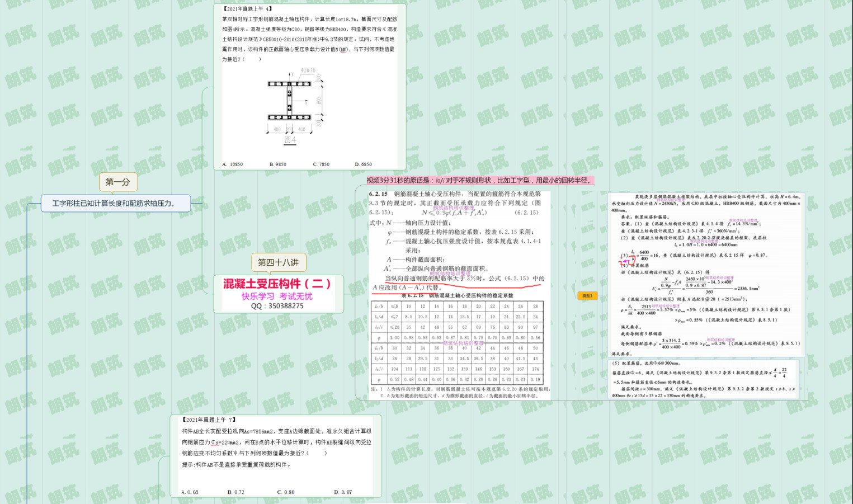Click answer option C. 7850
Image resolution: width=853 pixels, height=504 pixels.
[322, 164]
